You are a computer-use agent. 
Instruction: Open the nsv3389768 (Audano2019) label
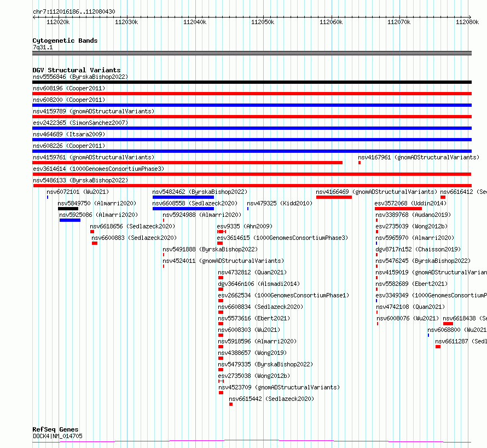click(x=413, y=215)
